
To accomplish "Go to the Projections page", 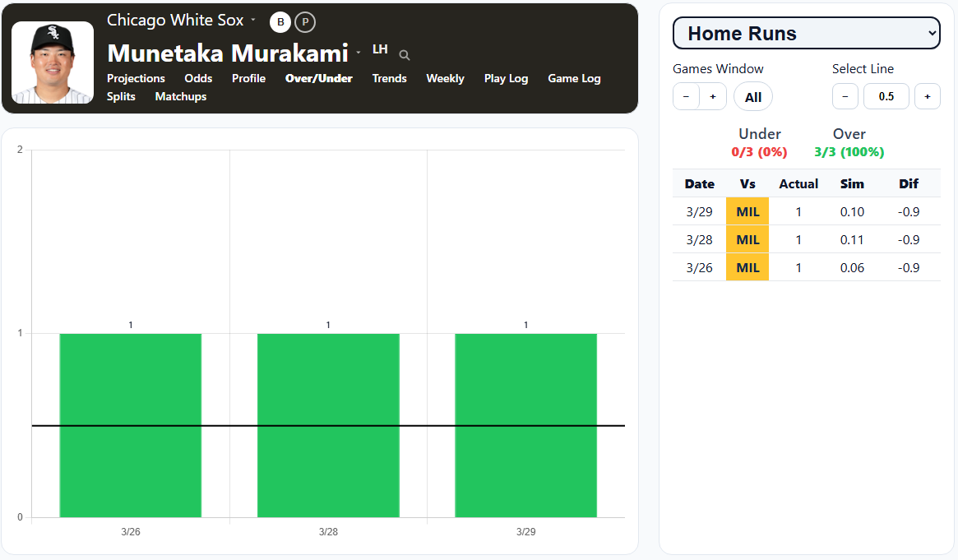I will 136,78.
